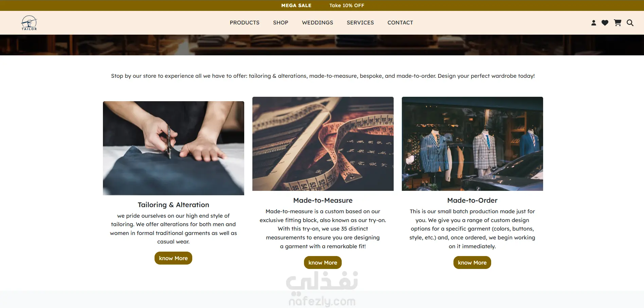
Task: Open the scissors cutting fabric image
Action: pyautogui.click(x=174, y=148)
